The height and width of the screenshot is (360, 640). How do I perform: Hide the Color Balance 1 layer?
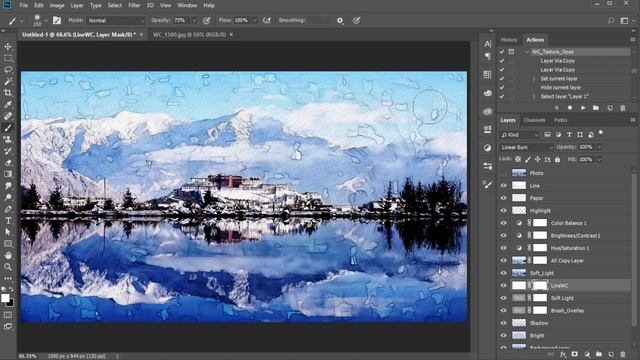tap(504, 223)
